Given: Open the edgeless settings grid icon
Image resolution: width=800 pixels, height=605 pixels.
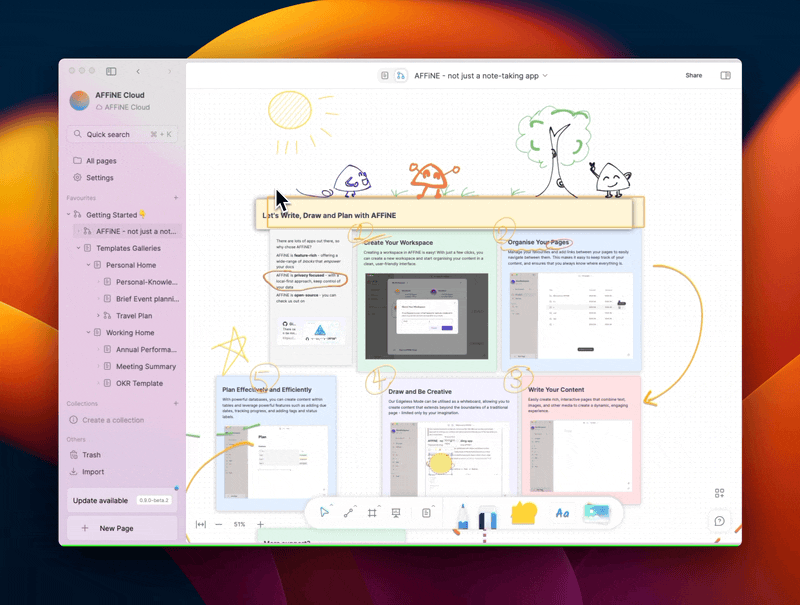Looking at the screenshot, I should (719, 493).
